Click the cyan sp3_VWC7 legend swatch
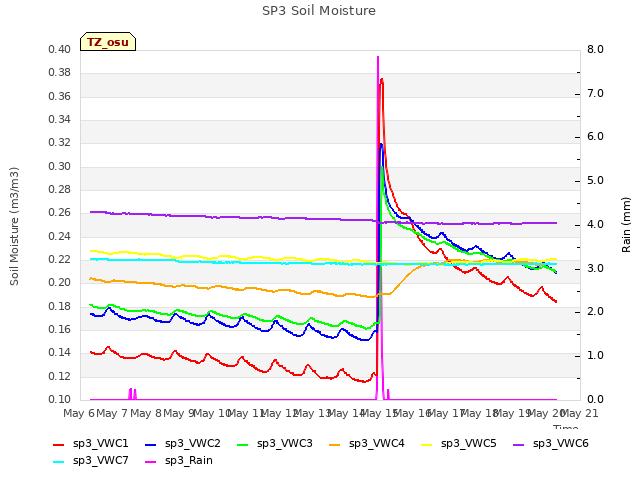The height and width of the screenshot is (480, 640). pos(59,462)
